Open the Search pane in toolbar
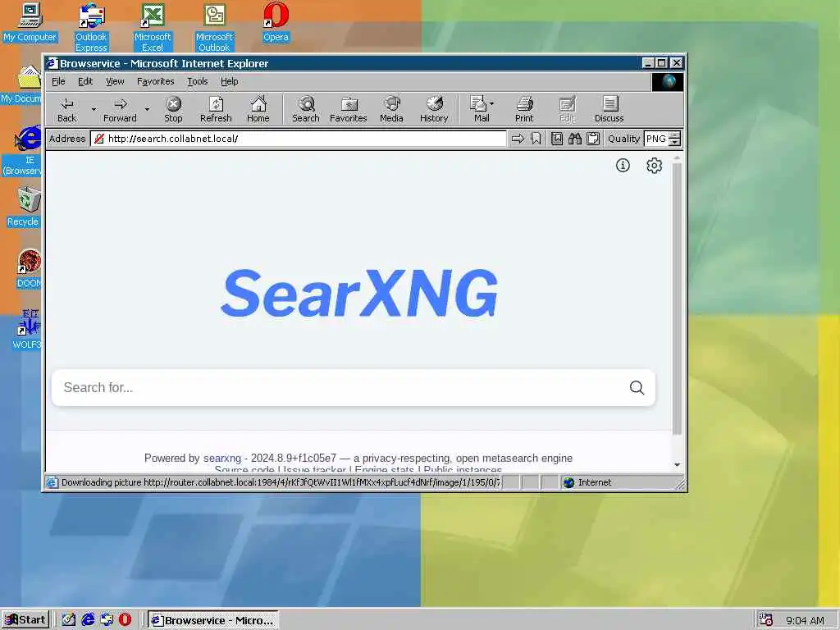This screenshot has width=840, height=630. pos(306,109)
